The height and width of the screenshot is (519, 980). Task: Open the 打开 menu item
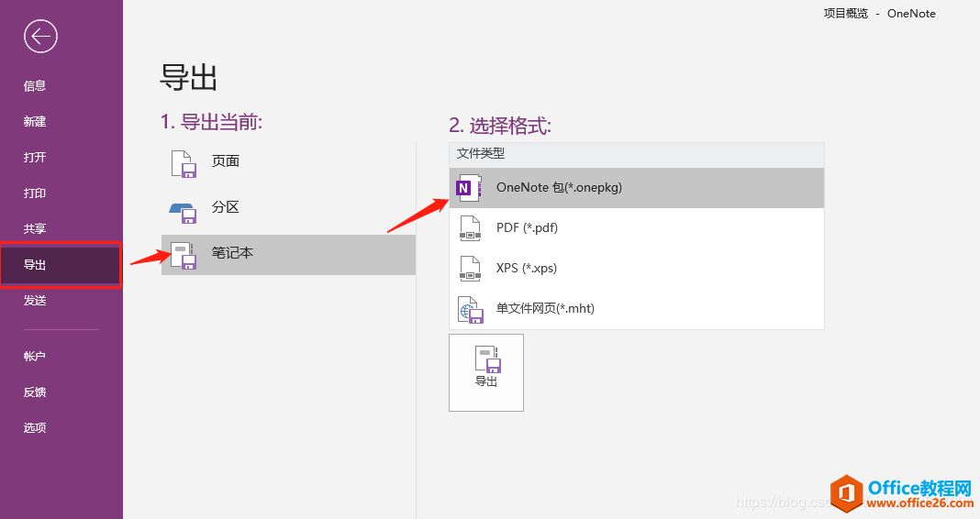tap(35, 157)
